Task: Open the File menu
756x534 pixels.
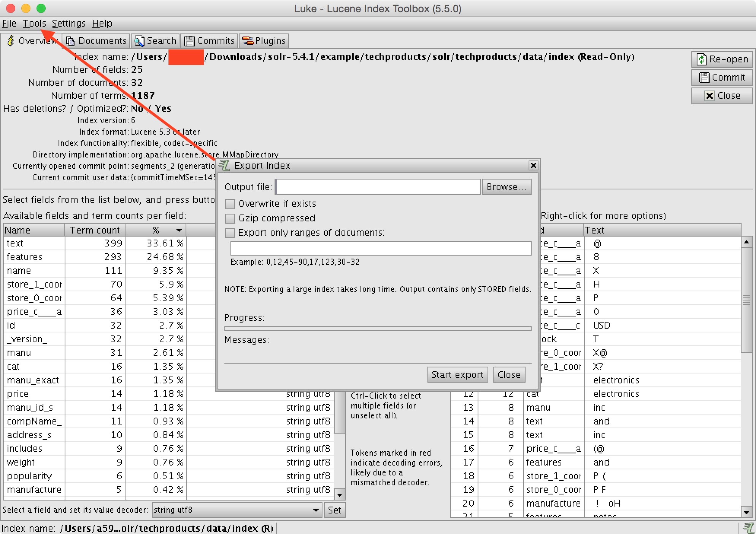Action: pyautogui.click(x=9, y=23)
